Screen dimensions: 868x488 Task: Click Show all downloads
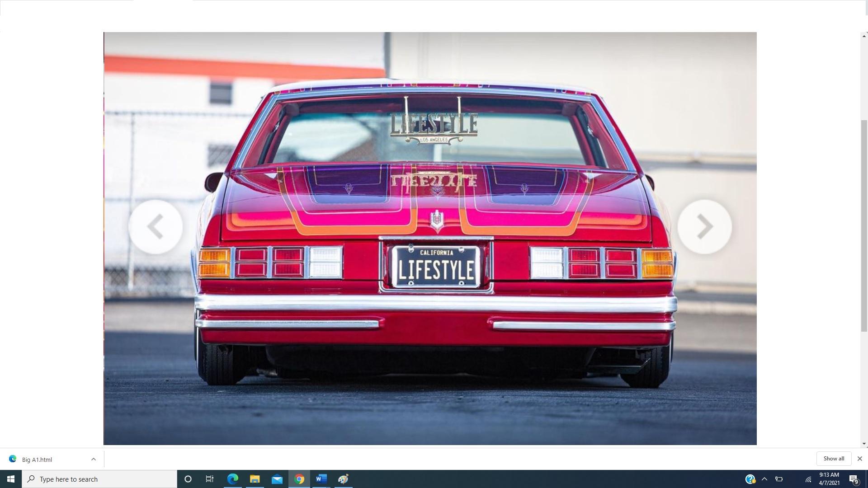point(833,459)
